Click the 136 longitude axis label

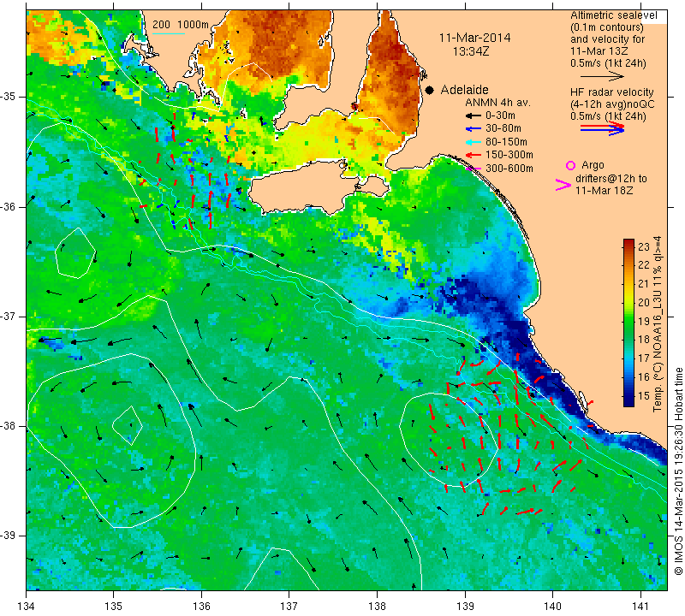[201, 607]
